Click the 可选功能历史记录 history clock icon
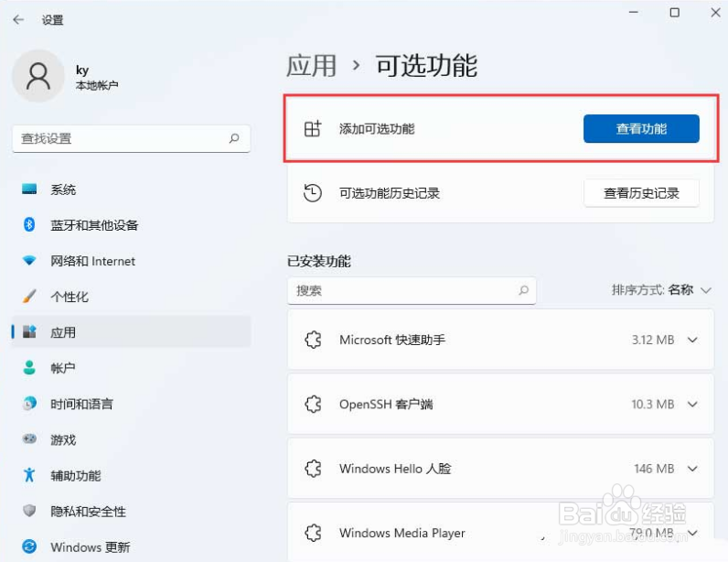This screenshot has height=562, width=728. click(x=313, y=193)
